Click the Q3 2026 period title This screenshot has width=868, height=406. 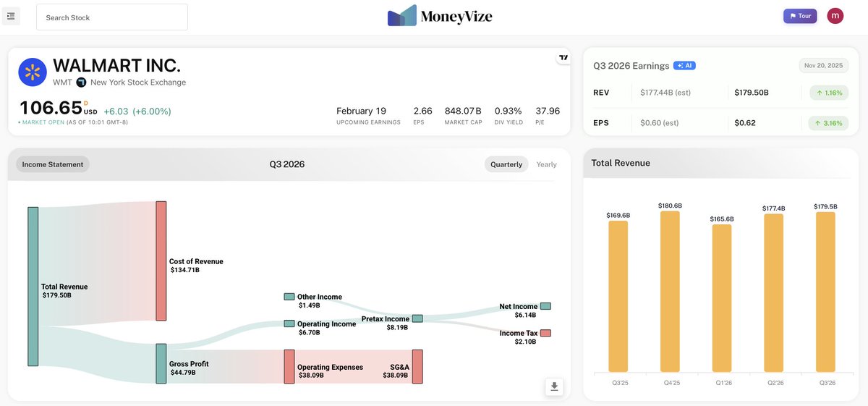pyautogui.click(x=287, y=164)
